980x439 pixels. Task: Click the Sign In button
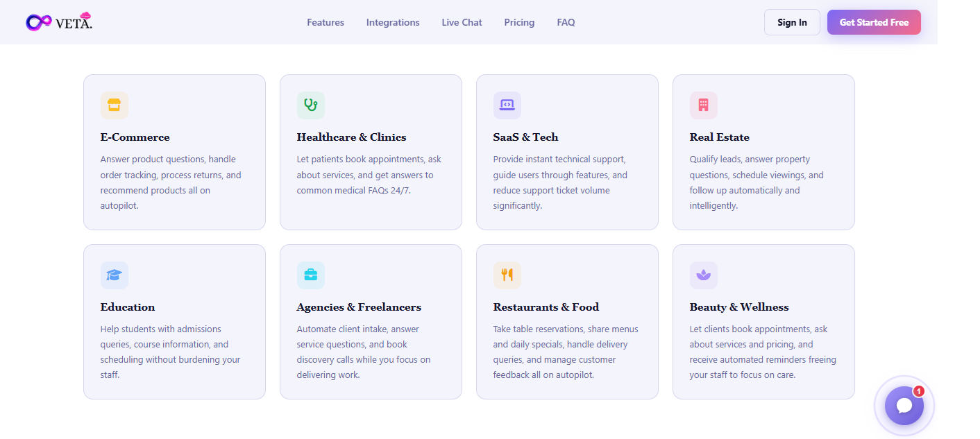792,22
